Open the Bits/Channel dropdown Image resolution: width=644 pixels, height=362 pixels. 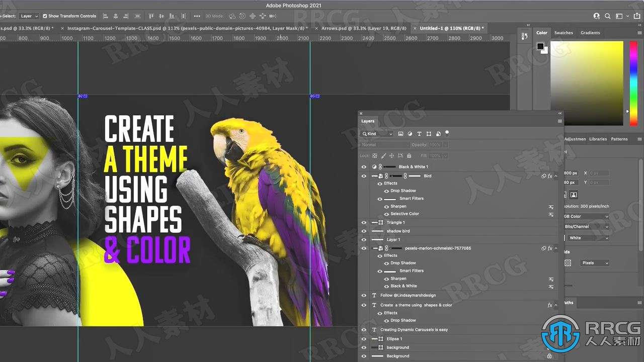click(x=586, y=227)
